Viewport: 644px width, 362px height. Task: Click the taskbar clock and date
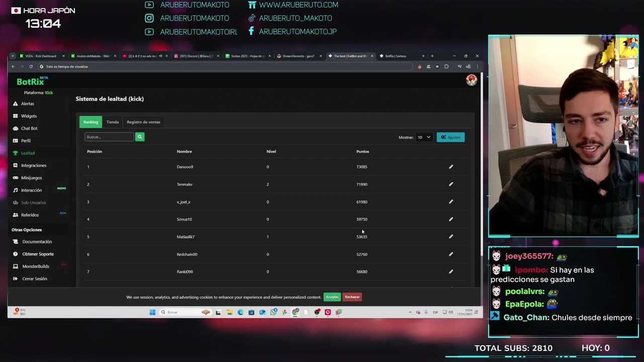(464, 312)
